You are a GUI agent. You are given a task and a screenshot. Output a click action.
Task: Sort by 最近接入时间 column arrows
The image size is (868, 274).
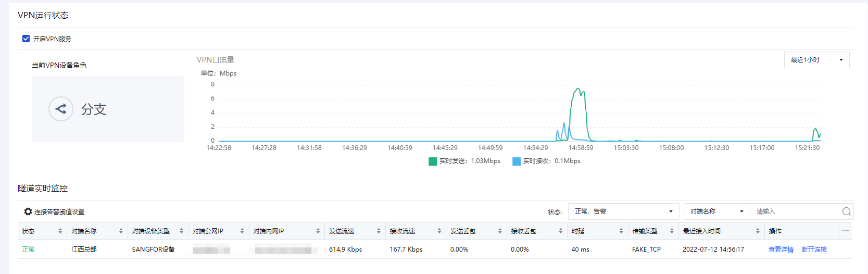tap(758, 231)
